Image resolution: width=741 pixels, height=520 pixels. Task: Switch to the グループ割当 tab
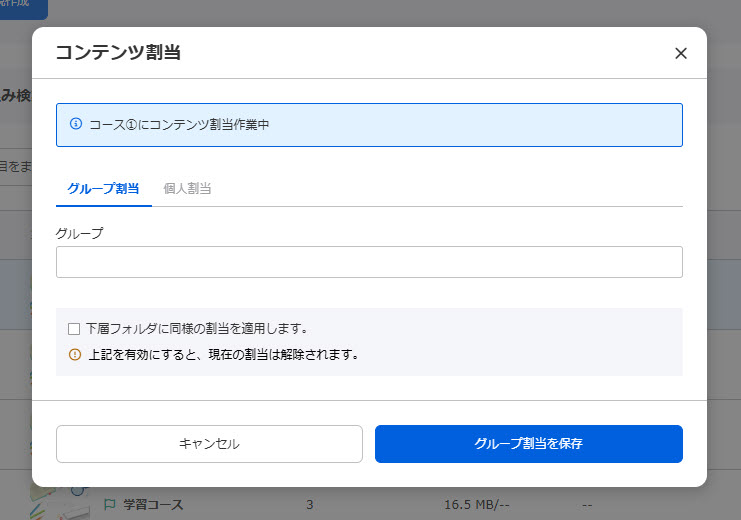pyautogui.click(x=103, y=189)
